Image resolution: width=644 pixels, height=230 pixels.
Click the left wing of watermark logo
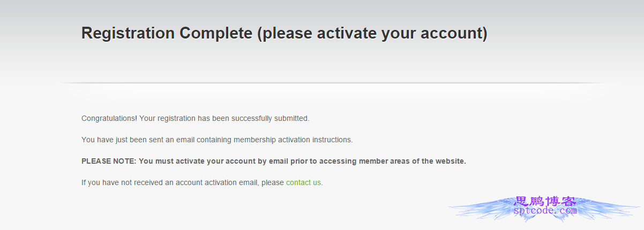tap(481, 209)
